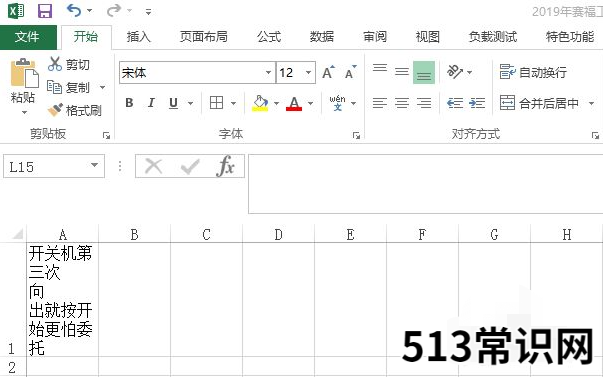Toggle 自动换行 wrap text
Viewport: 603px width, 377px height.
click(533, 72)
